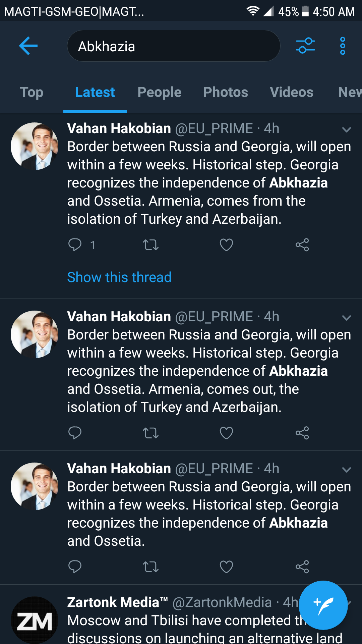Open the Show this thread link
Screen dimensions: 362x644
(119, 277)
